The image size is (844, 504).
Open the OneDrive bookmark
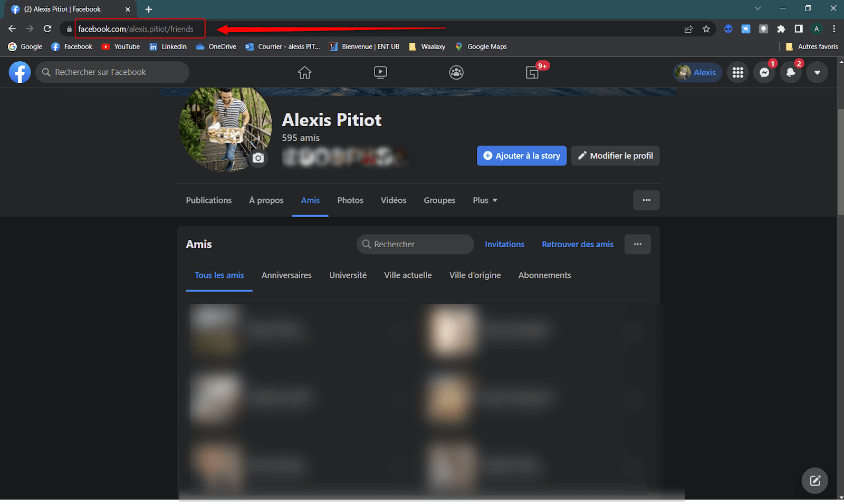(x=216, y=46)
